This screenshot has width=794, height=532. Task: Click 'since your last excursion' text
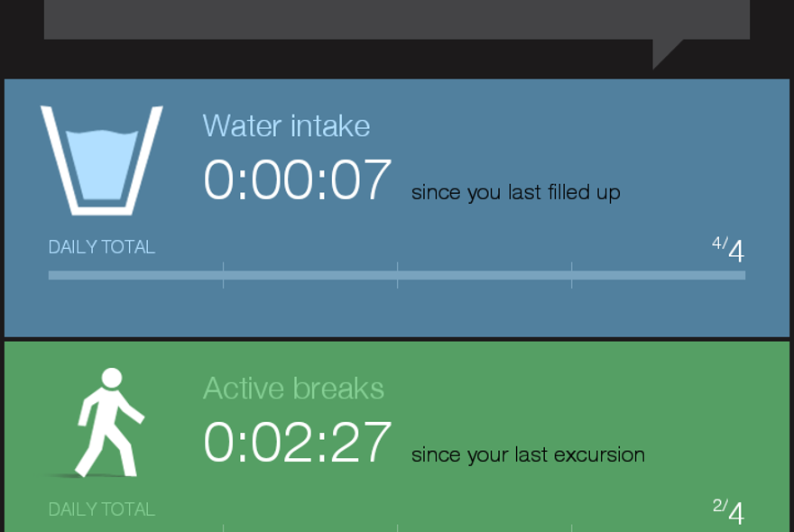[528, 455]
